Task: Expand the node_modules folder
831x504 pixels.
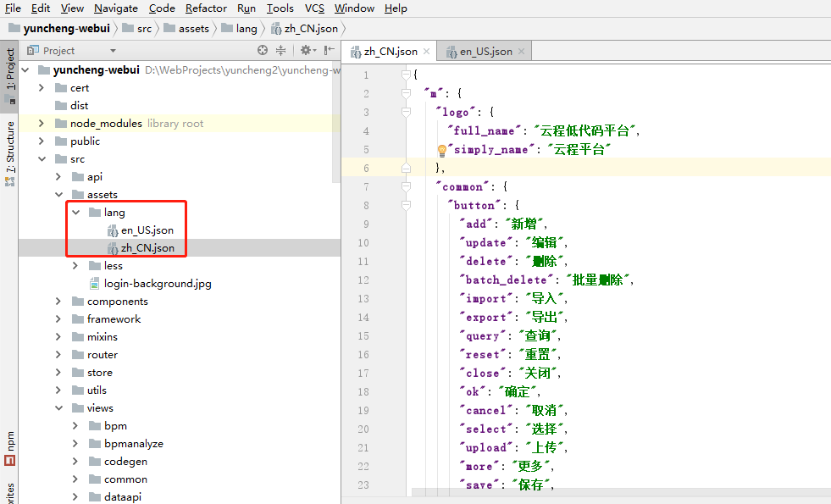Action: pos(42,124)
